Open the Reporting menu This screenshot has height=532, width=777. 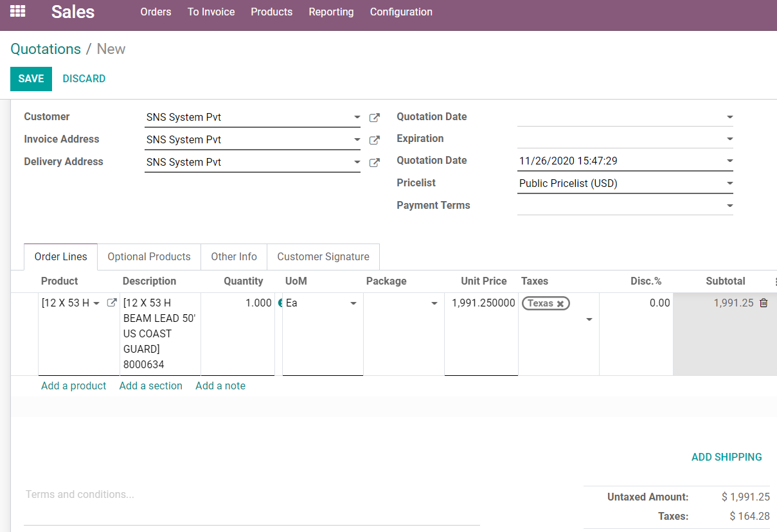331,12
